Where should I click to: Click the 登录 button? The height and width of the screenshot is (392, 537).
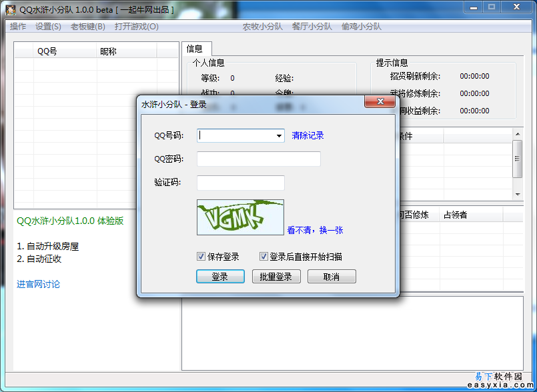(220, 277)
